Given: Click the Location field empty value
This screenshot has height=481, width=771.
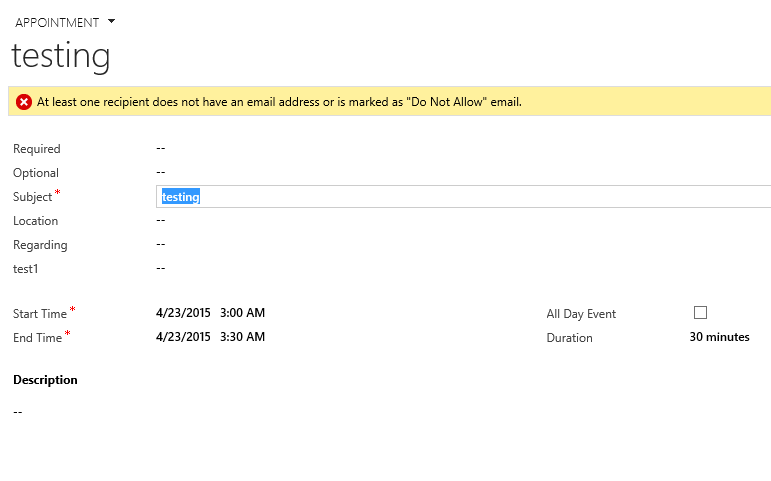Looking at the screenshot, I should (x=161, y=220).
